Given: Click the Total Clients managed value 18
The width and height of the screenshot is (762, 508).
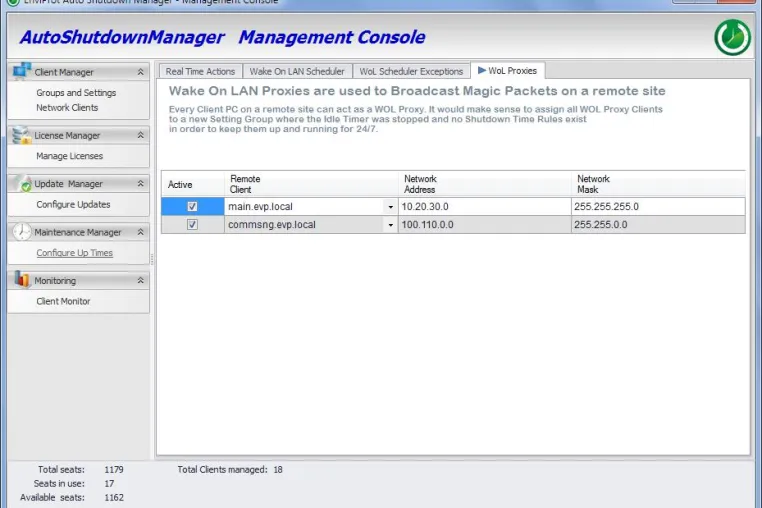Looking at the screenshot, I should (x=277, y=470).
